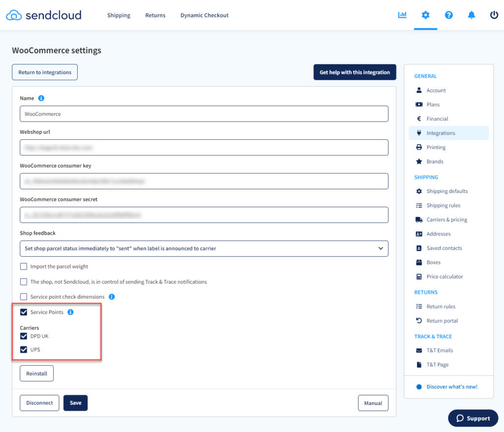The image size is (504, 432).
Task: Click Get help with this integration
Action: tap(354, 72)
